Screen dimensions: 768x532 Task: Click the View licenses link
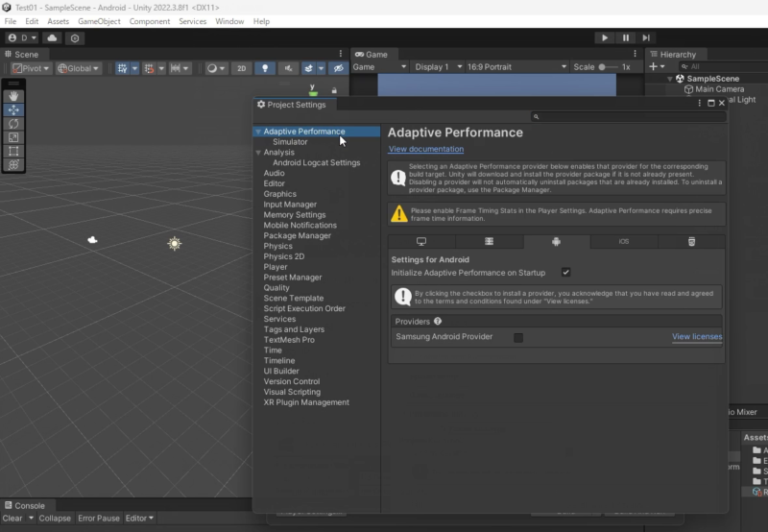[x=696, y=337]
